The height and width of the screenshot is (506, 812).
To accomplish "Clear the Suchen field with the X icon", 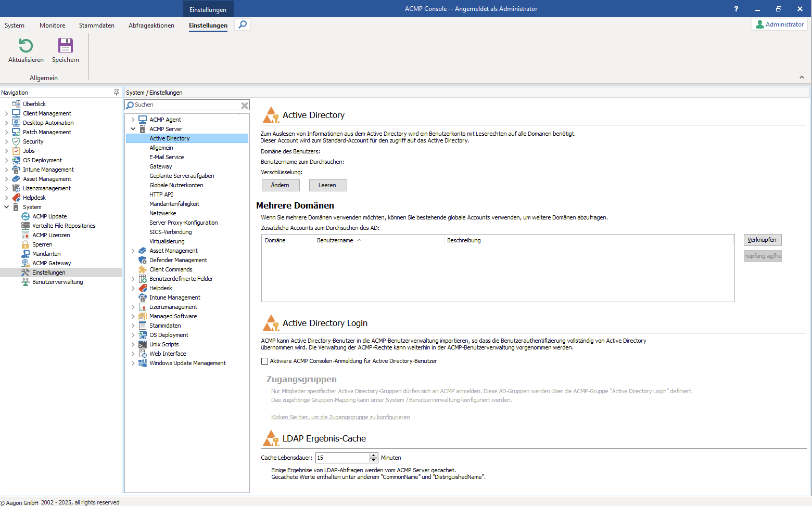I will pos(244,105).
